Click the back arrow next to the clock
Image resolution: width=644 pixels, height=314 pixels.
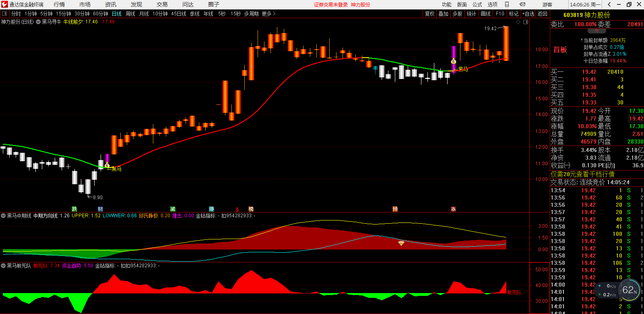tap(609, 4)
